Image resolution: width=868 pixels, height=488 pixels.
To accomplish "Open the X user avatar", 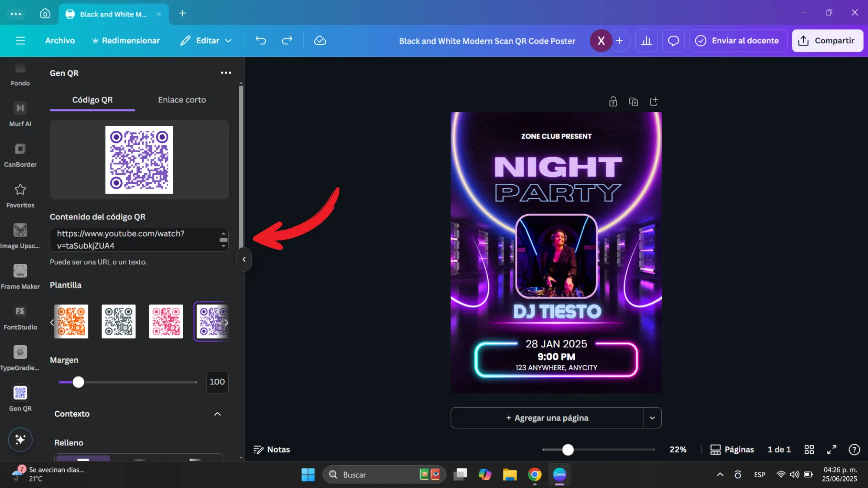I will click(601, 40).
